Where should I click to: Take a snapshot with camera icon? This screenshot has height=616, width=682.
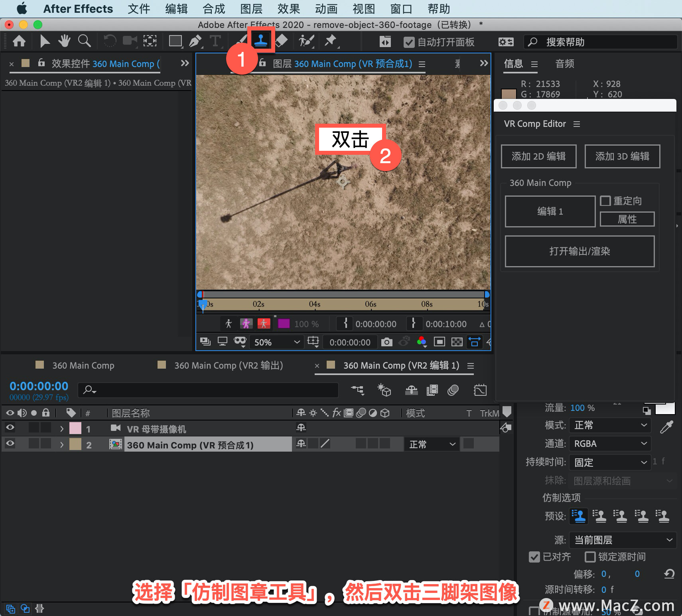tap(386, 342)
